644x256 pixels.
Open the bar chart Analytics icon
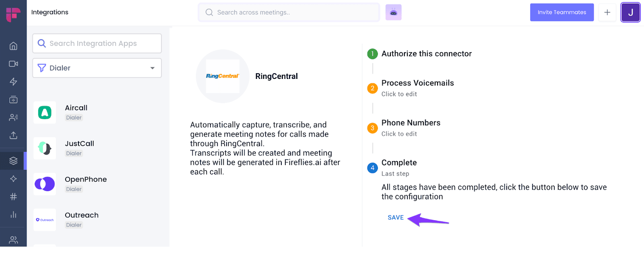tap(13, 214)
